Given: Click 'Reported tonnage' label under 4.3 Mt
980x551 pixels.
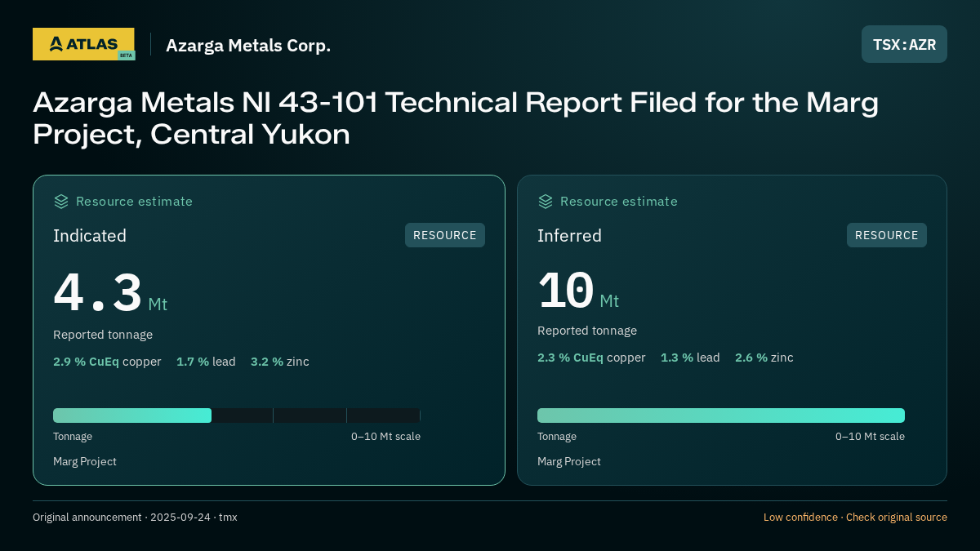Looking at the screenshot, I should point(103,335).
